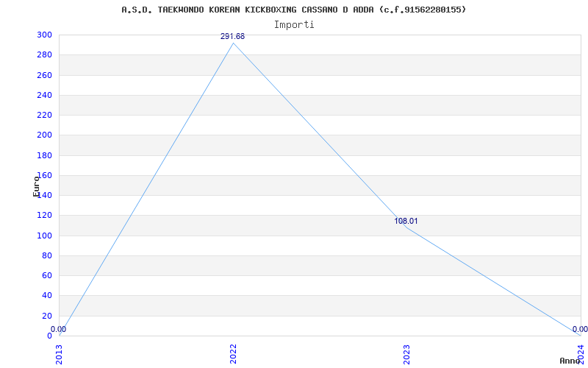Click the 2022 x-axis label
588x368 pixels.
[x=233, y=354]
